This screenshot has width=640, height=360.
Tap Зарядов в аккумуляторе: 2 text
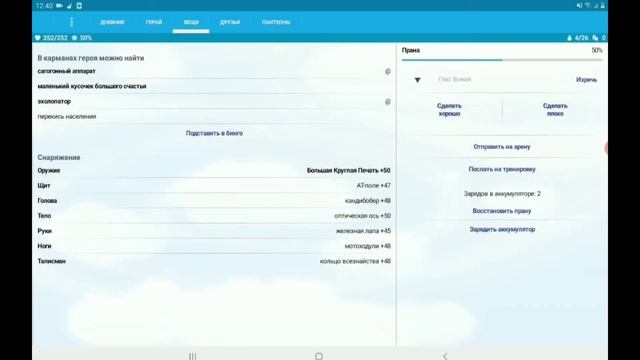502,193
